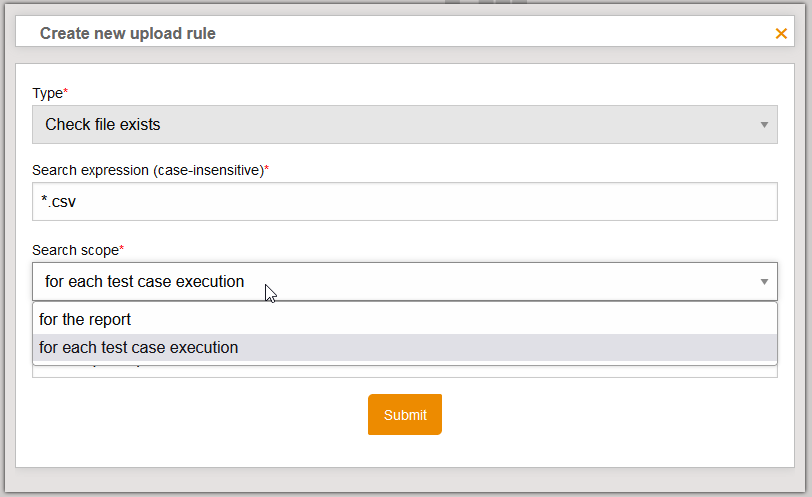Click the "*.csv" text in the field
This screenshot has height=497, width=812.
pyautogui.click(x=58, y=202)
